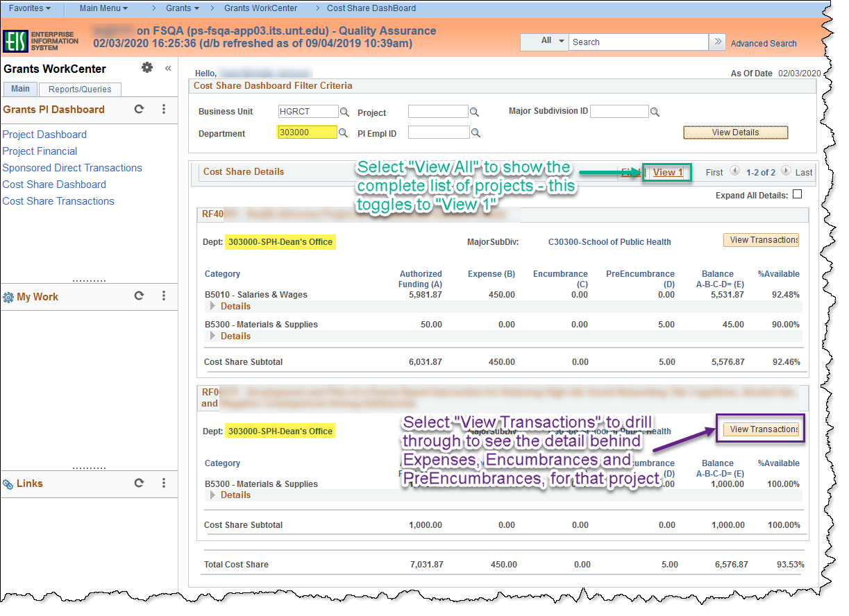Open the Business Unit lookup magnifier

pyautogui.click(x=344, y=110)
